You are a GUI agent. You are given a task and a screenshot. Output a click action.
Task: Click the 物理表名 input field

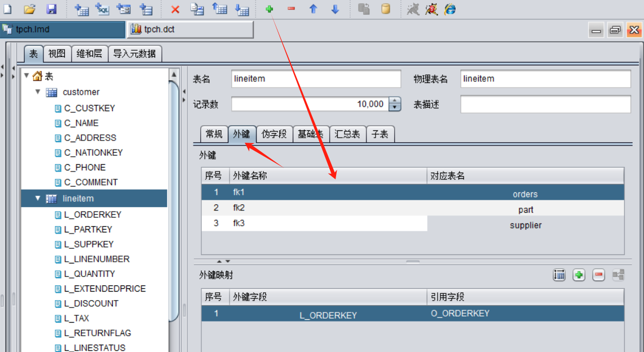tap(545, 79)
